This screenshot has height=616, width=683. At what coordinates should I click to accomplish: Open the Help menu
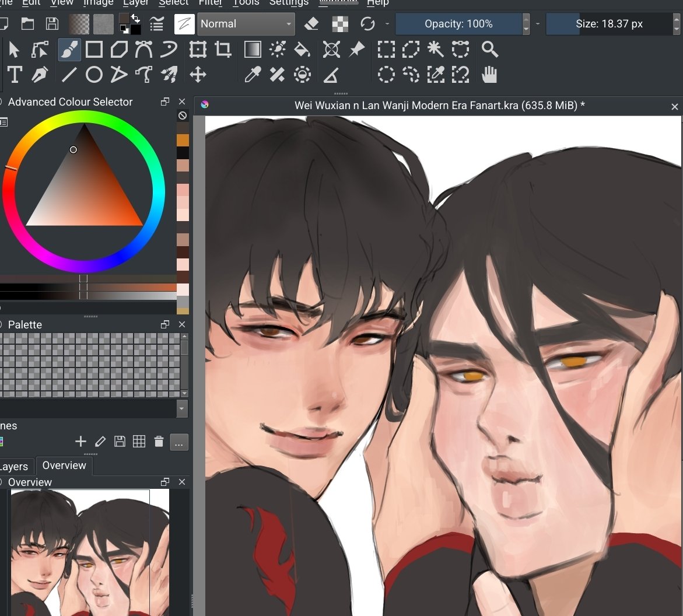pos(377,2)
